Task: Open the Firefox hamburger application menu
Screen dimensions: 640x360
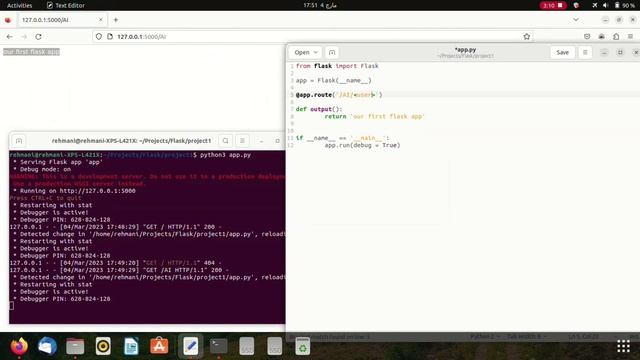Action: [x=630, y=37]
